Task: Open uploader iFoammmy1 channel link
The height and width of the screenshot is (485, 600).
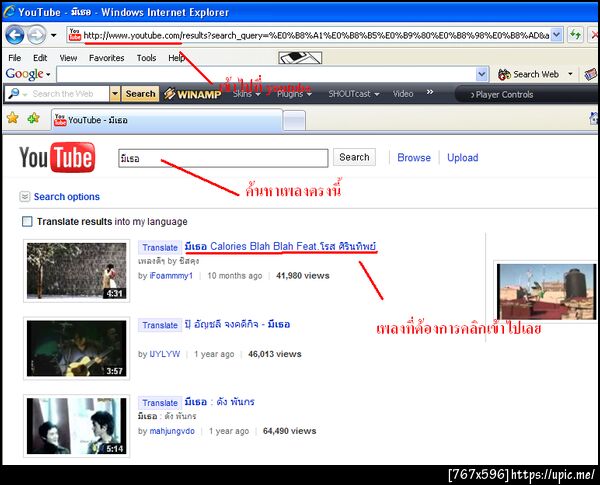Action: [x=171, y=276]
